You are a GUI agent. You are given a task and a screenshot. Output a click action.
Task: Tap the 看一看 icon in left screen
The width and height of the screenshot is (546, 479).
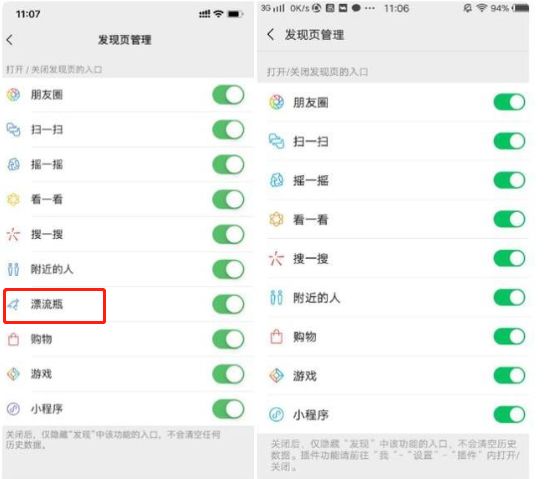14,199
